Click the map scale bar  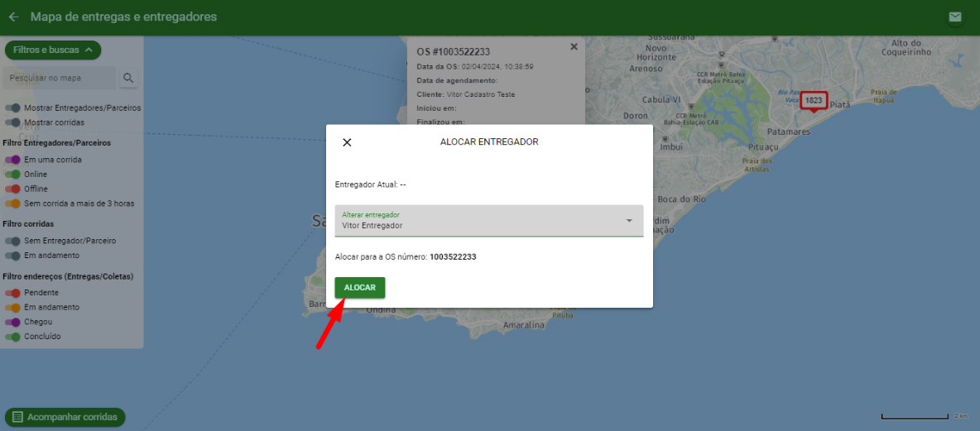(x=915, y=417)
